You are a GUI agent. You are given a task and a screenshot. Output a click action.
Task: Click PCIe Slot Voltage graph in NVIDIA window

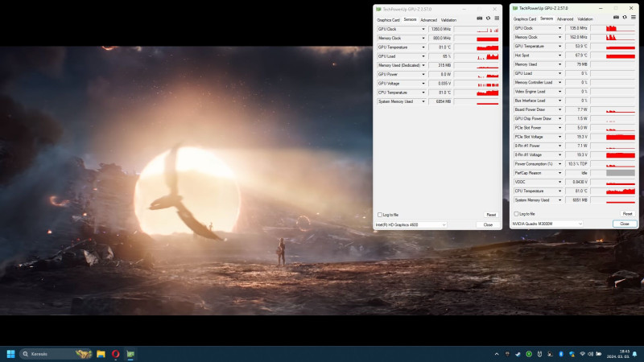[613, 137]
